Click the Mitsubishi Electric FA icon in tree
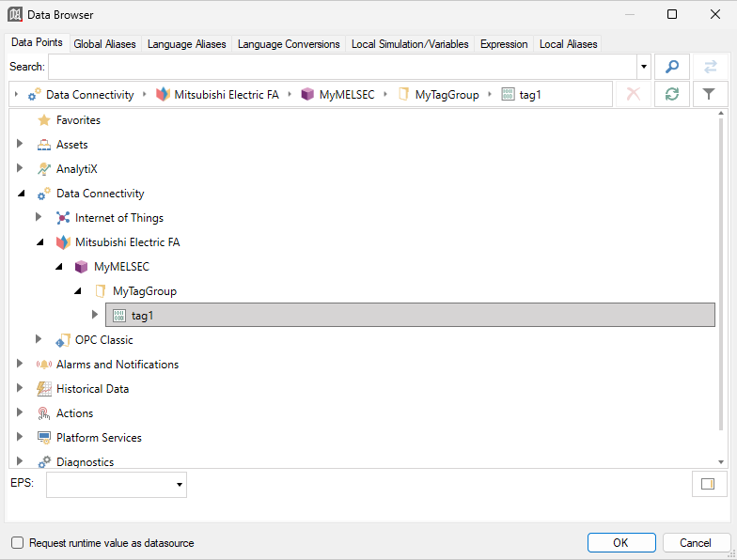This screenshot has height=560, width=737. click(63, 242)
